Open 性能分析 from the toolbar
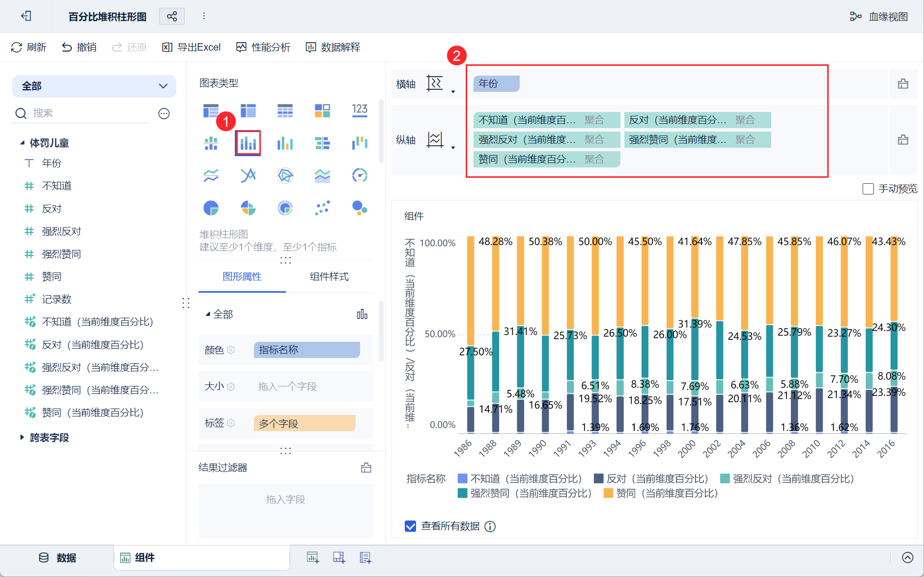Viewport: 924px width, 577px height. [x=263, y=47]
